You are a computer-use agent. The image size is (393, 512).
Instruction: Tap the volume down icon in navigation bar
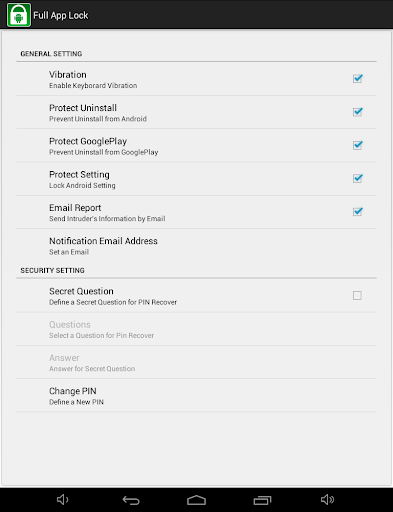62,499
